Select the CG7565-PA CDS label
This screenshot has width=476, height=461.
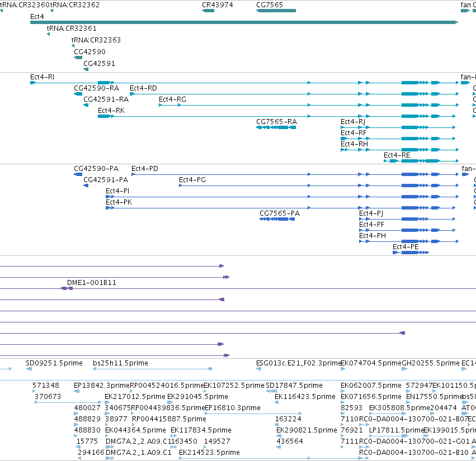pos(280,213)
